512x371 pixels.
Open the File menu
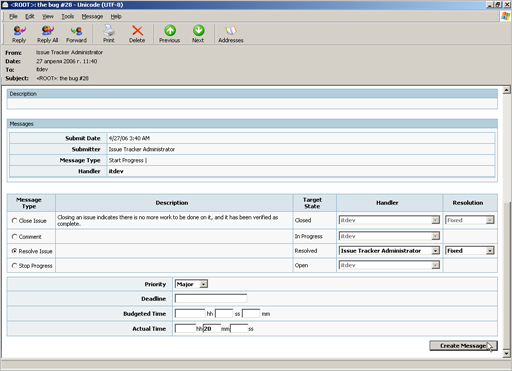click(13, 16)
